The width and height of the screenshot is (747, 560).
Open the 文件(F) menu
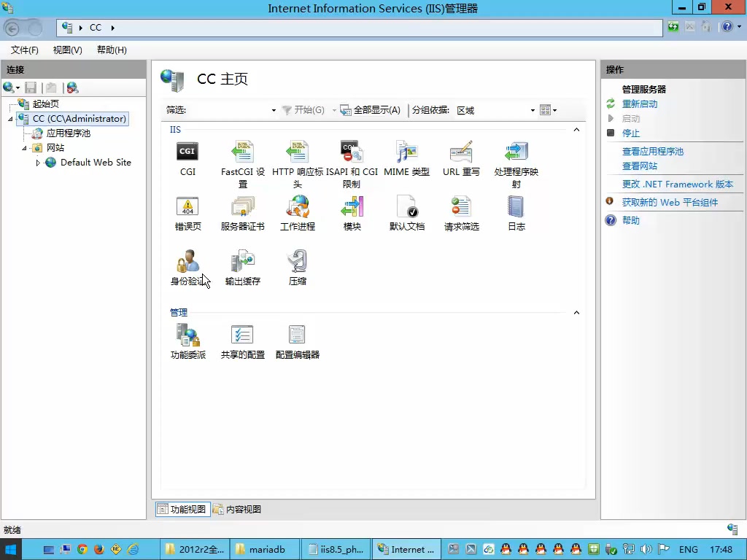click(24, 50)
